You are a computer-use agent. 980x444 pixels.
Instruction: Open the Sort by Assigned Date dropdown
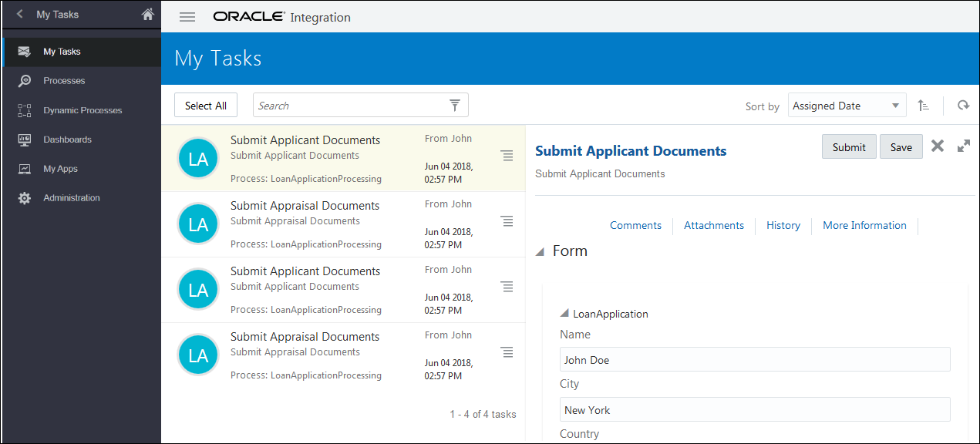tap(847, 106)
